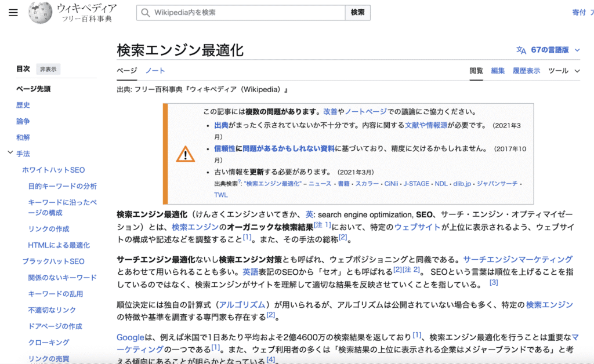The height and width of the screenshot is (364, 594).
Task: Click the Wikipedia globe logo
Action: click(x=40, y=13)
